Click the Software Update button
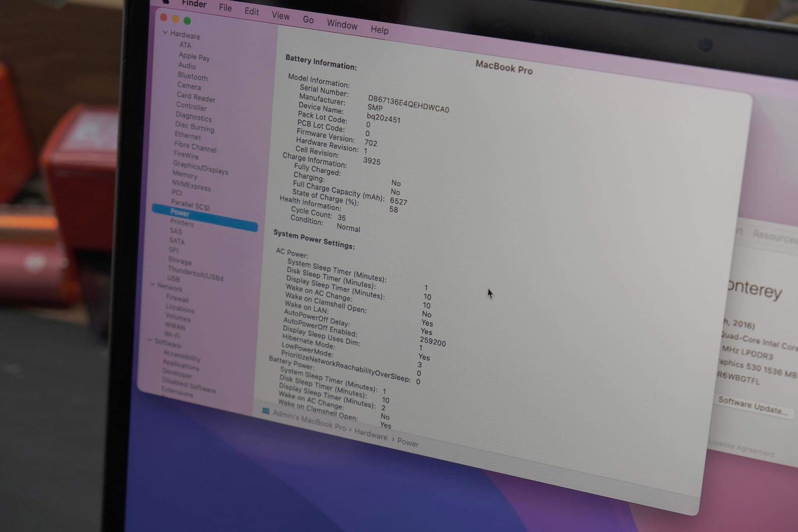798x532 pixels. pyautogui.click(x=752, y=405)
